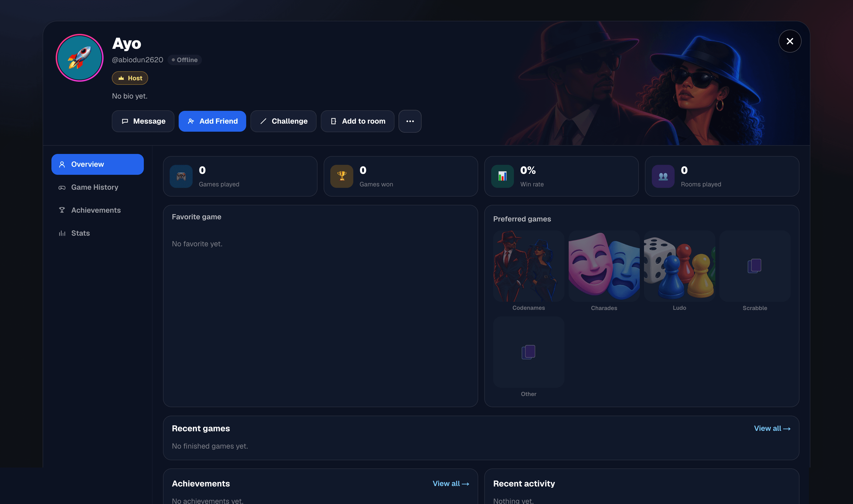Select the Charades masks thumbnail
Screen dimensions: 853x504
(x=604, y=266)
